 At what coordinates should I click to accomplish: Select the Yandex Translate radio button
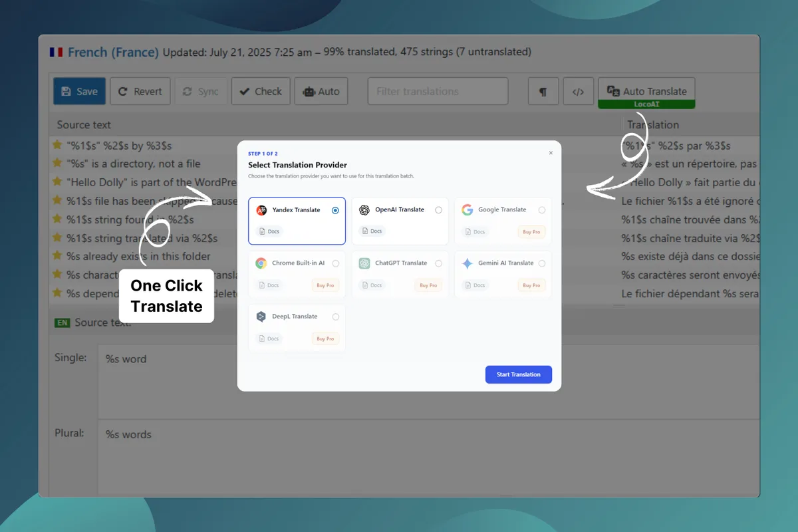[335, 210]
